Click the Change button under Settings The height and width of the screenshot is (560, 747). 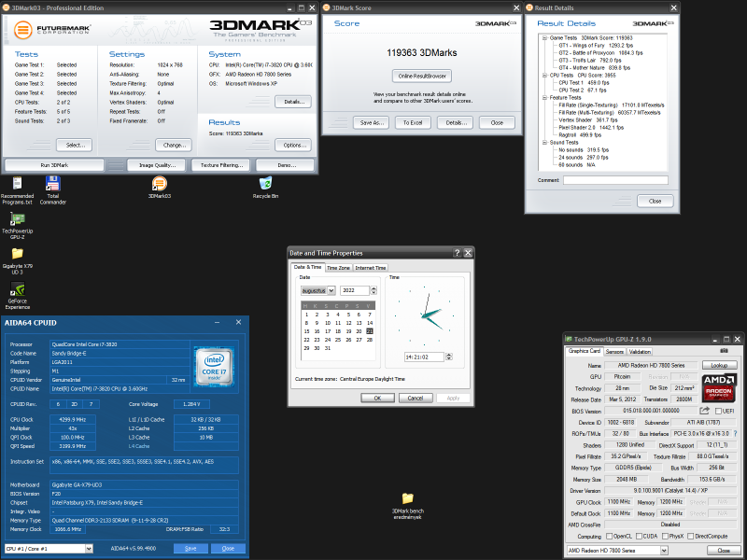pos(174,146)
